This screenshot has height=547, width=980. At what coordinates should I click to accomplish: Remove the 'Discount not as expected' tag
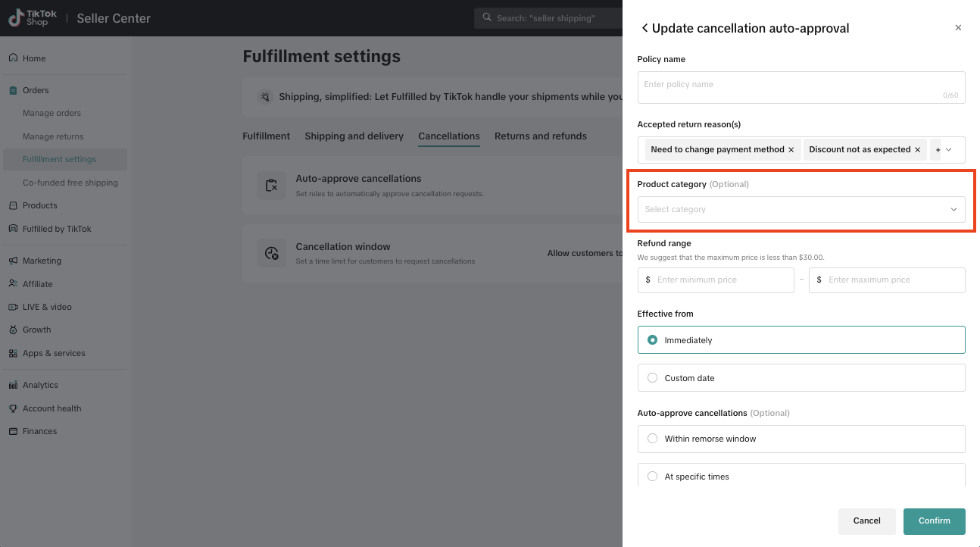point(917,150)
